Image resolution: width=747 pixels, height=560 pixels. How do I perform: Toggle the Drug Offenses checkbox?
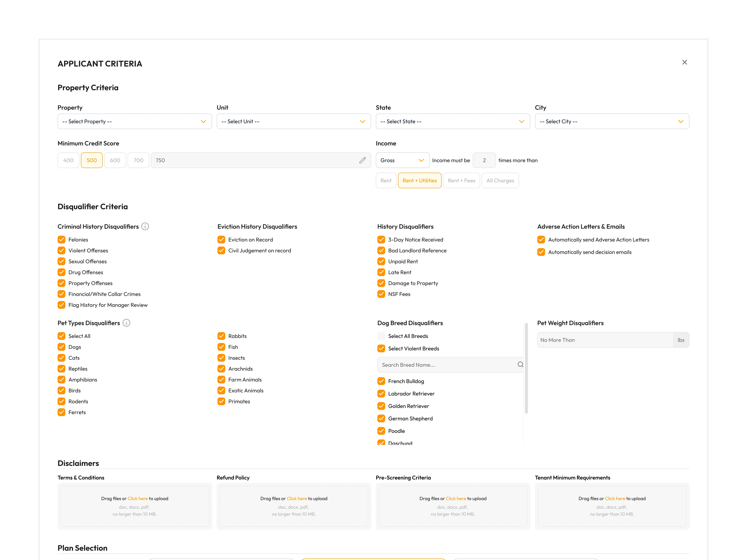coord(61,272)
